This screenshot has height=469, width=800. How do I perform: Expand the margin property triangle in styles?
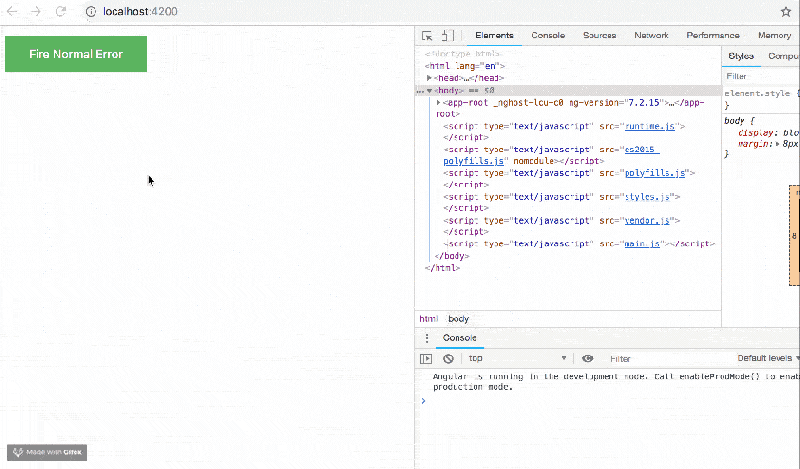778,144
